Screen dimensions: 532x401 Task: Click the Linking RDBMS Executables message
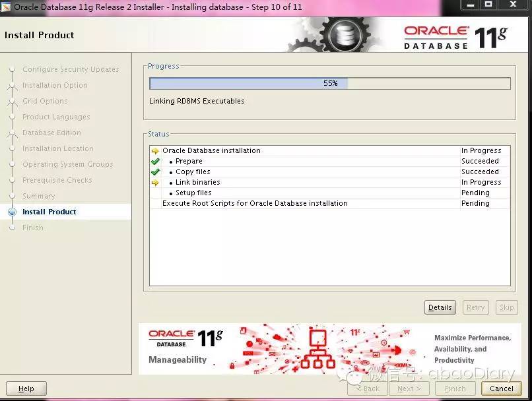[x=197, y=101]
